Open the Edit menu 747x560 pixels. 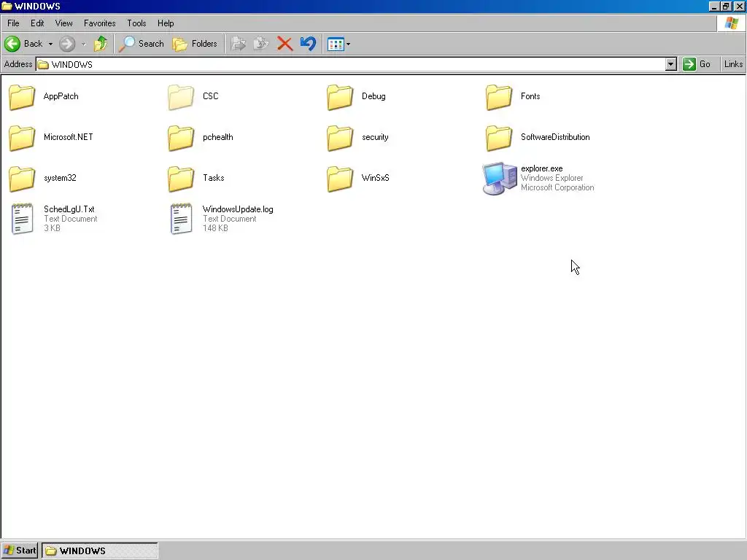pos(37,23)
